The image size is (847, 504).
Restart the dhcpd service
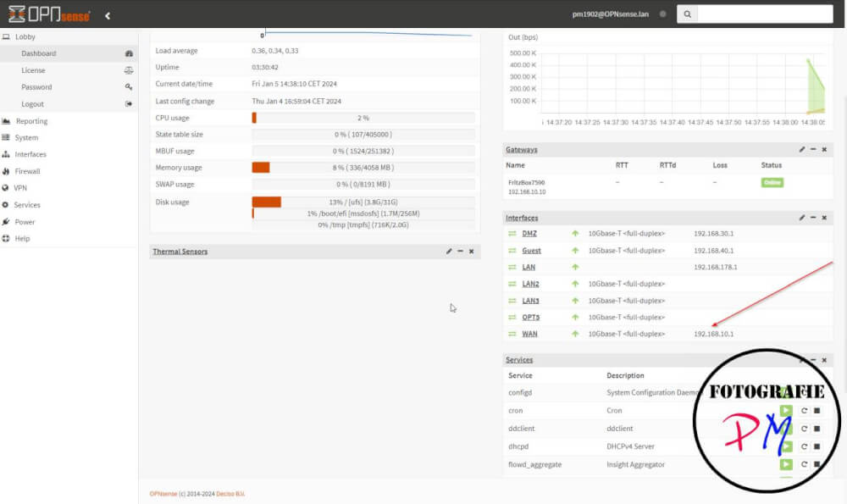point(805,446)
